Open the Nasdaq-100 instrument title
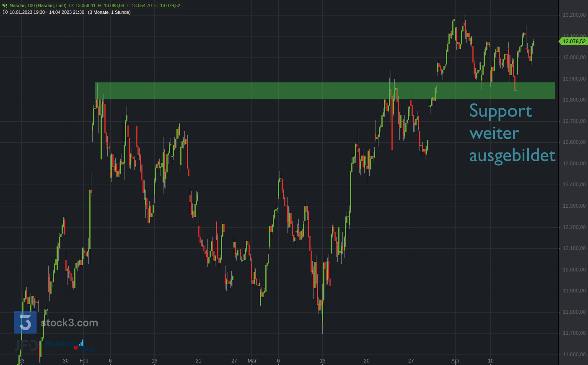The width and height of the screenshot is (588, 365). (38, 5)
